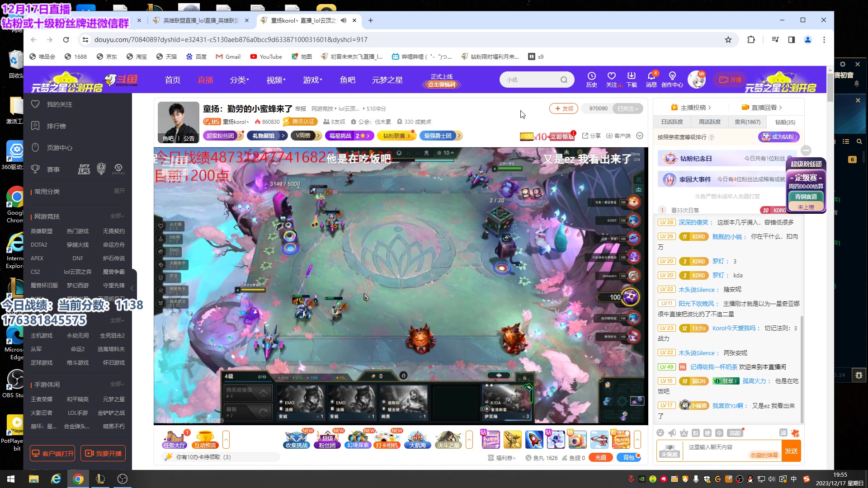Select the rocket gift icon
The width and height of the screenshot is (868, 488).
(534, 439)
